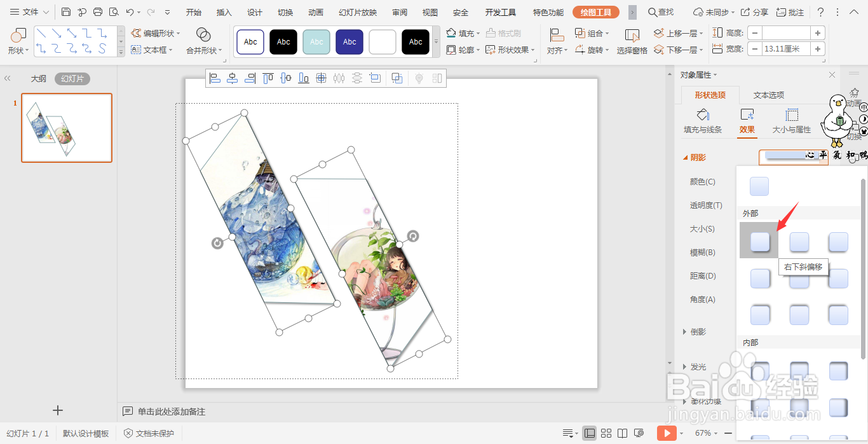This screenshot has width=868, height=444.
Task: Select the double-arrow line shape
Action: click(x=72, y=33)
